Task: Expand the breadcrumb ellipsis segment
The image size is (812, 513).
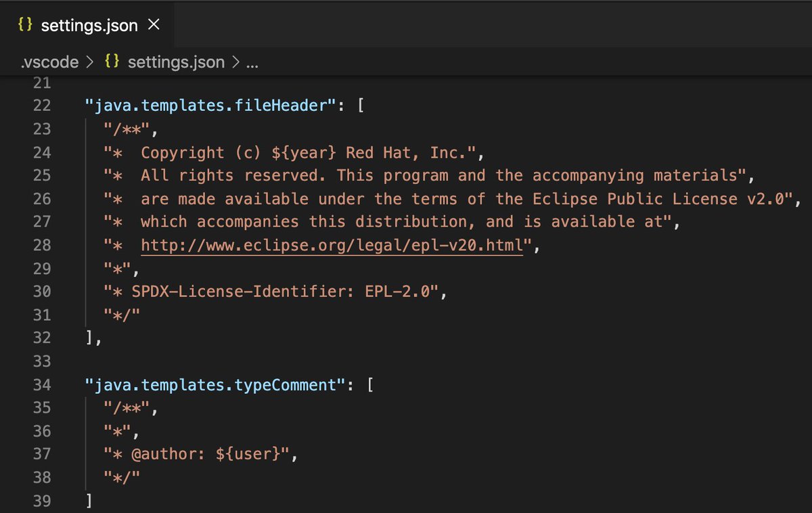Action: (252, 66)
